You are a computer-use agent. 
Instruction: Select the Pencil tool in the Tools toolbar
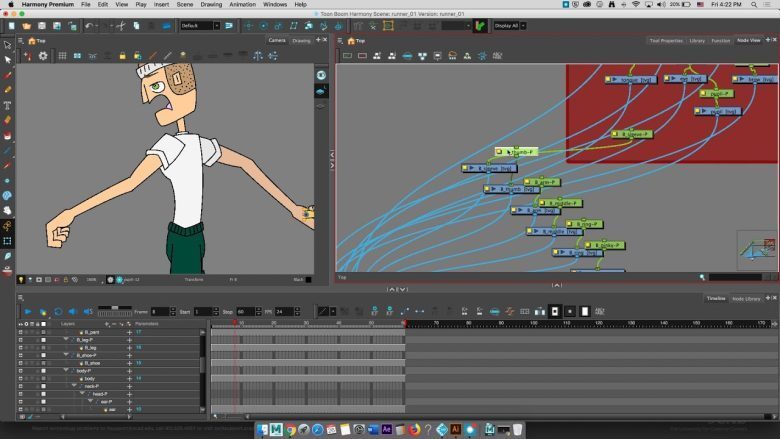[7, 90]
